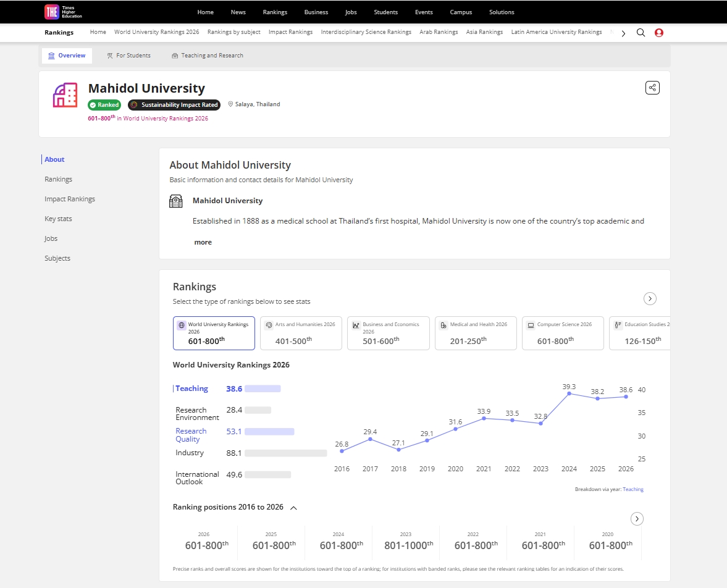The width and height of the screenshot is (727, 588).
Task: Click the For Students tab icon
Action: point(110,56)
